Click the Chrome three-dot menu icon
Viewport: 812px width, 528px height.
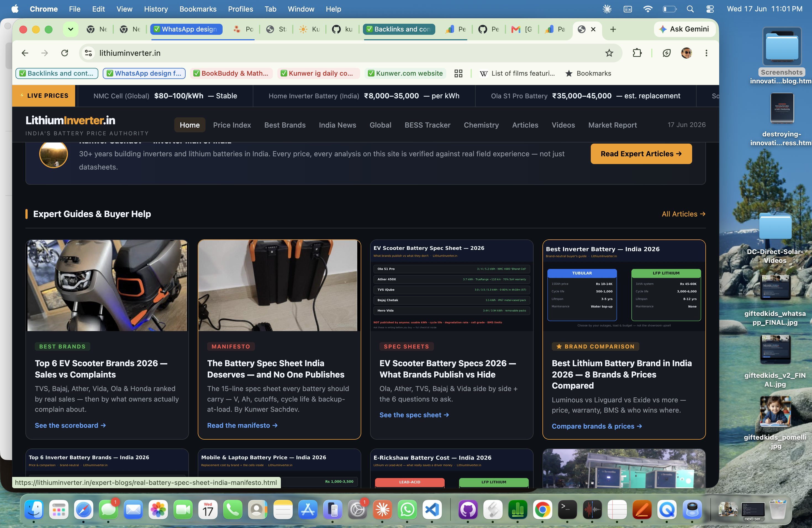(706, 53)
